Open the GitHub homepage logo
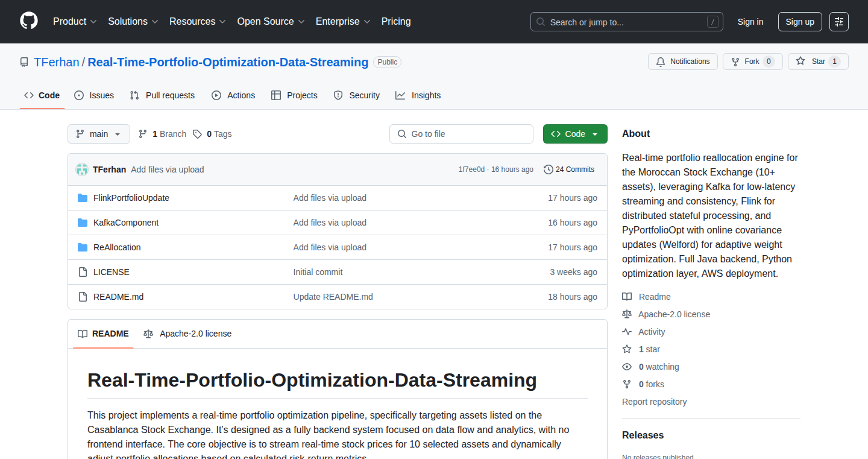 coord(29,21)
